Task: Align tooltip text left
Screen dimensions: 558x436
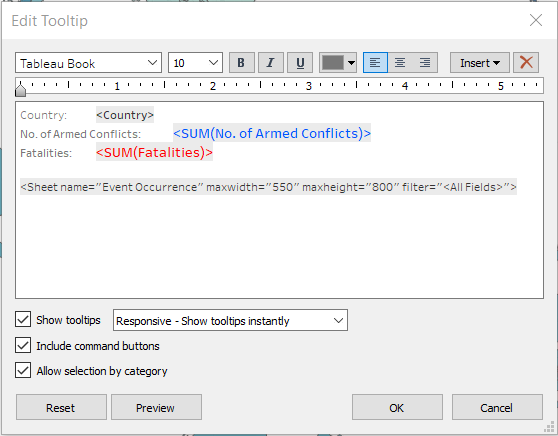Action: click(x=375, y=63)
